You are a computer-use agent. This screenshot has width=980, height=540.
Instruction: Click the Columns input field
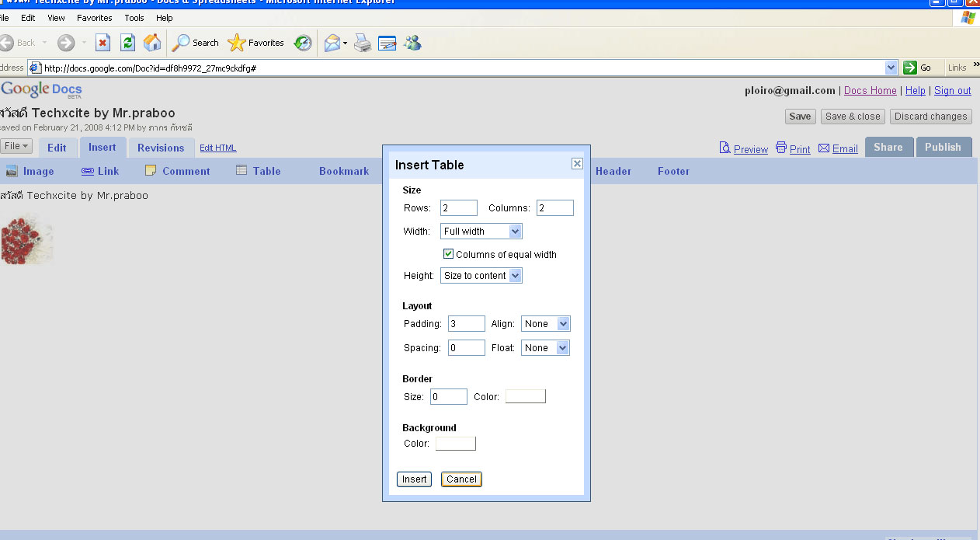click(x=555, y=207)
